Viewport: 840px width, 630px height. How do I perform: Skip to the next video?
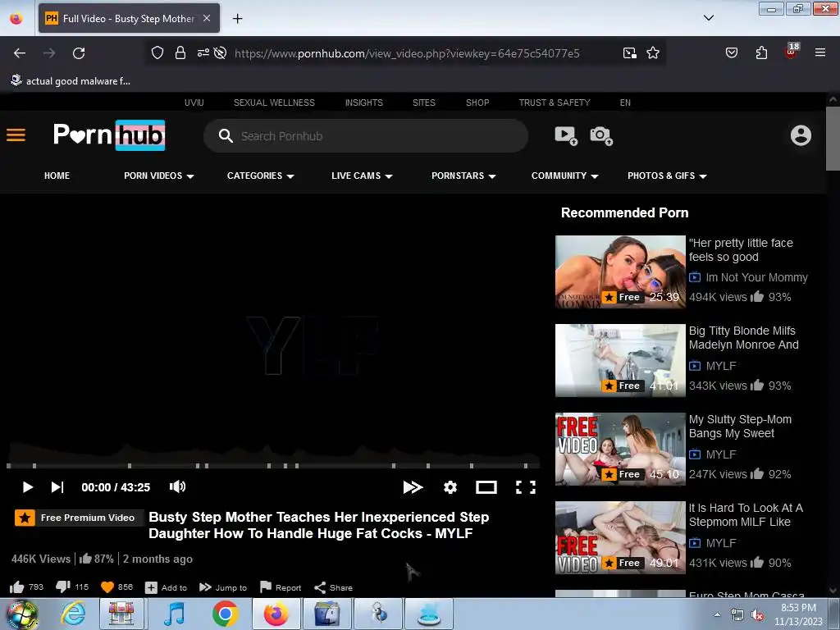tap(57, 487)
